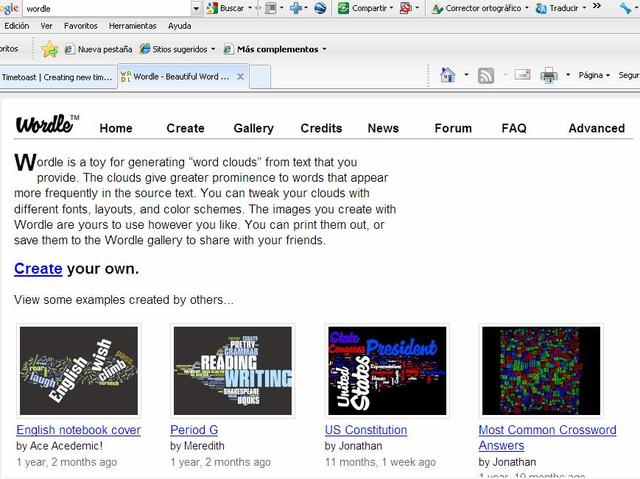This screenshot has height=479, width=640.
Task: Open the Página menu
Action: [594, 75]
